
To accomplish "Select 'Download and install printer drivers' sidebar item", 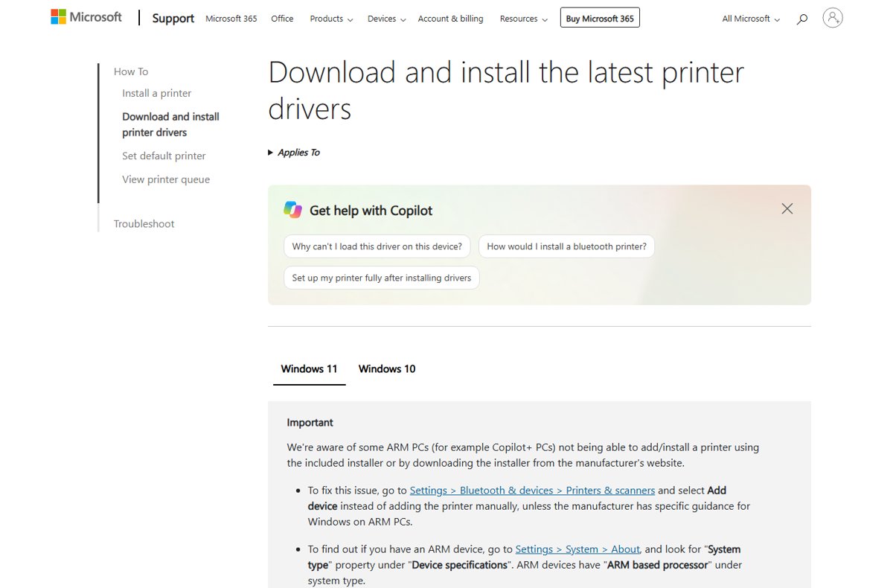I will 170,124.
